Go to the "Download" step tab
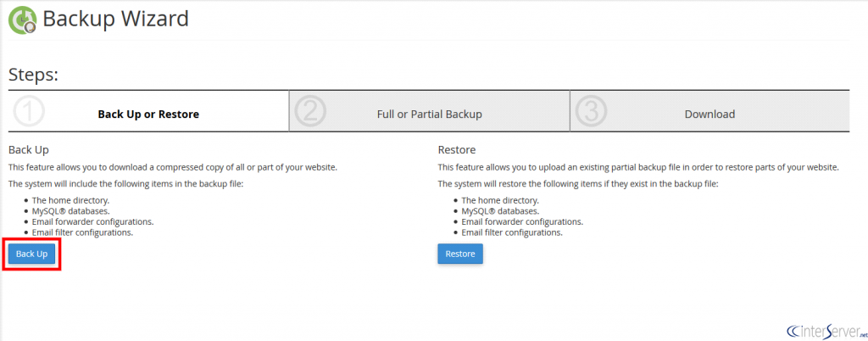The height and width of the screenshot is (341, 868). [x=709, y=114]
